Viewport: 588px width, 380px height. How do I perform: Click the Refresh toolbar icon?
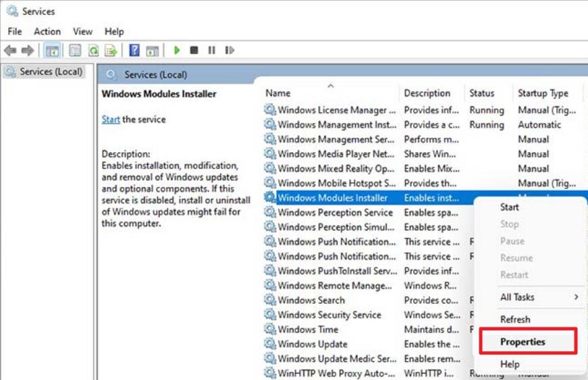point(93,50)
